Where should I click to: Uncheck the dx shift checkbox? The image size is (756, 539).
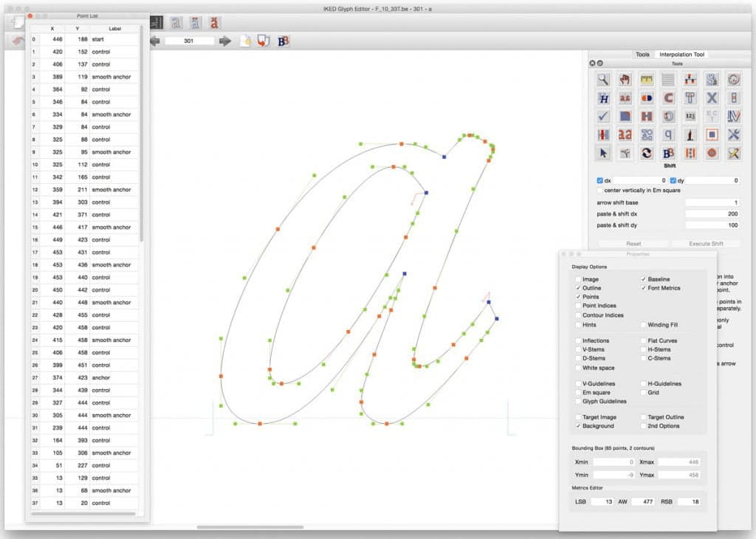599,180
